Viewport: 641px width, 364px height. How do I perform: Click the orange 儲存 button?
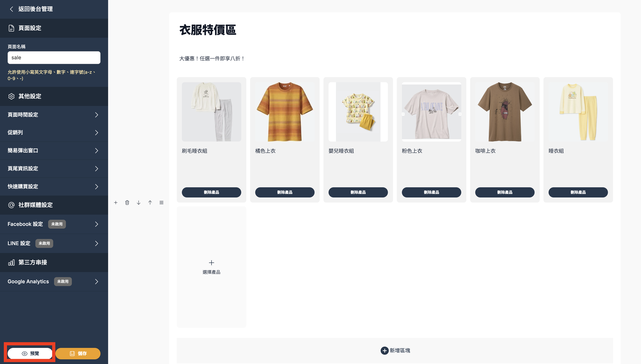pyautogui.click(x=78, y=353)
